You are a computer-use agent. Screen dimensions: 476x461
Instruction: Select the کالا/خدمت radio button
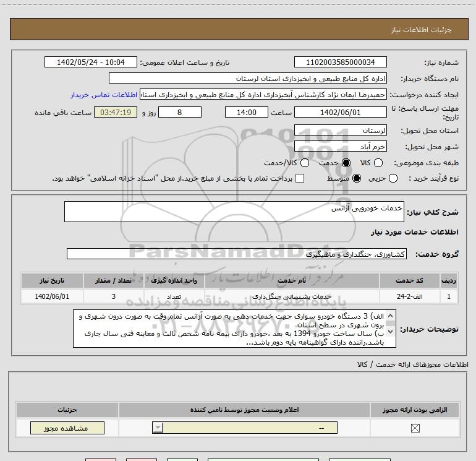pyautogui.click(x=305, y=163)
